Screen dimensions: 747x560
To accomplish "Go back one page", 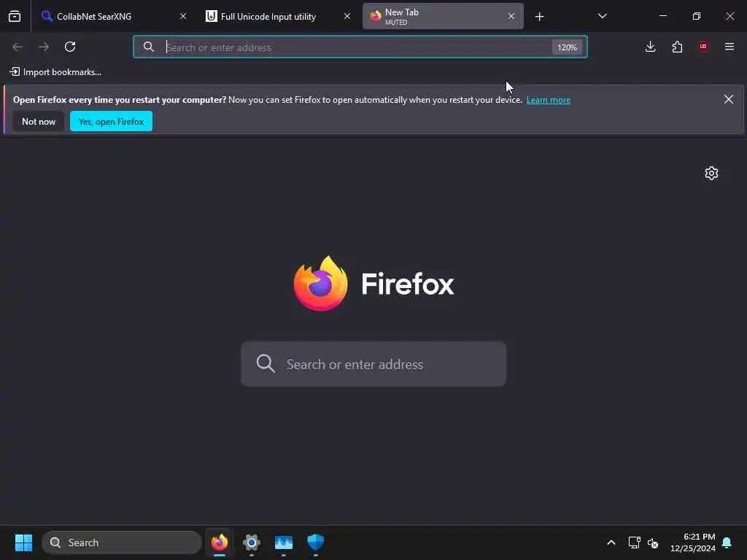I will coord(18,47).
